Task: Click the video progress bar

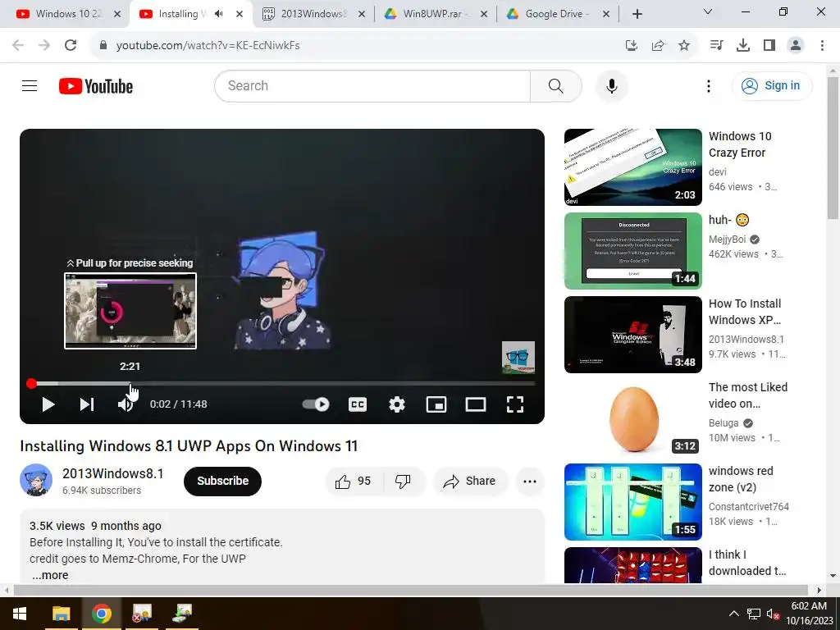Action: click(x=282, y=384)
